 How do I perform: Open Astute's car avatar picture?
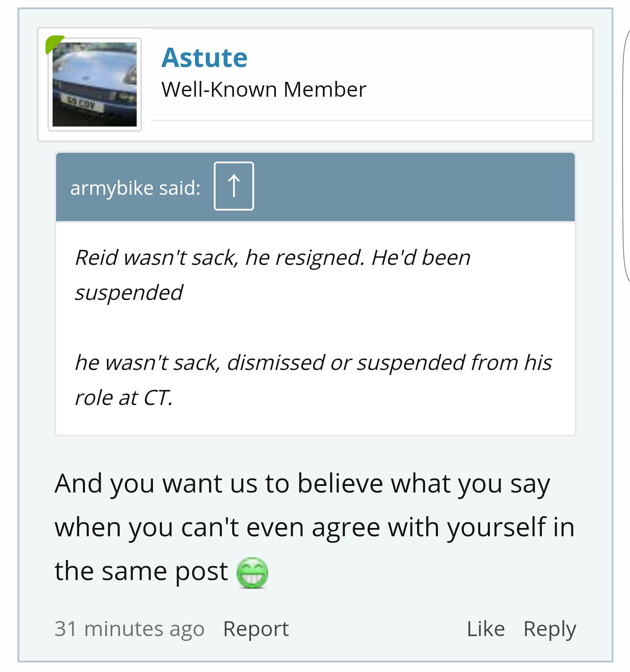click(x=95, y=84)
